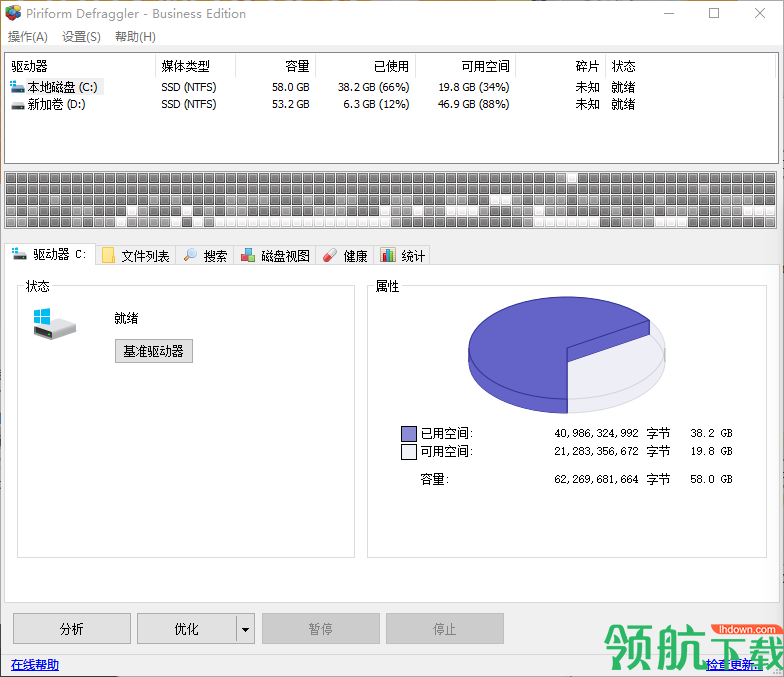Click the bar chart icon on 统计 tab
784x677 pixels.
(x=388, y=255)
